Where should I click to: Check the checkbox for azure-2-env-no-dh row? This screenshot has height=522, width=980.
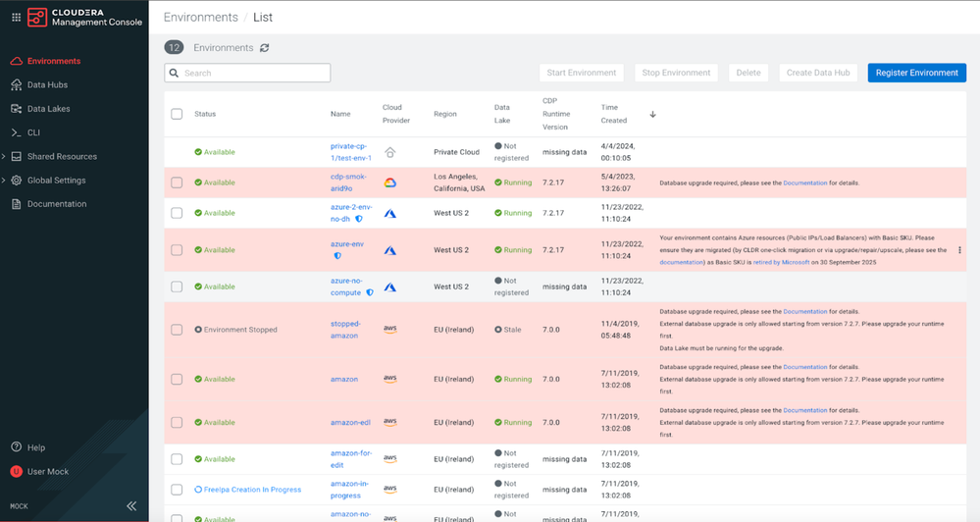[177, 213]
